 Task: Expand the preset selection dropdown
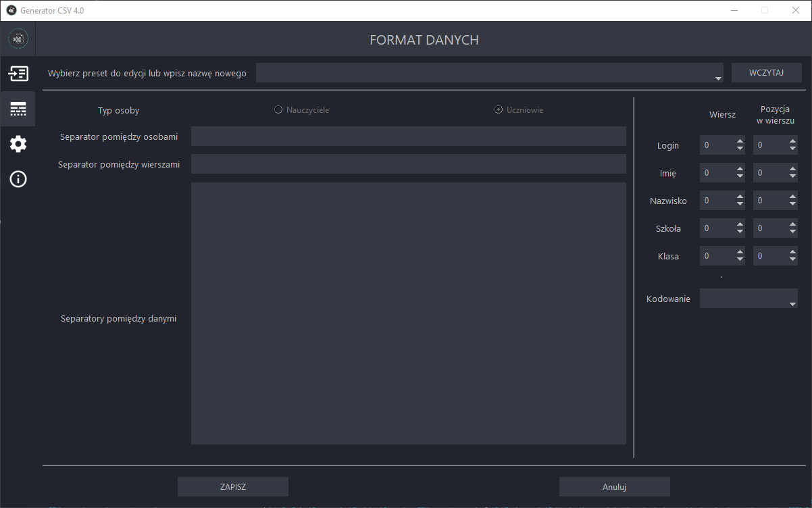tap(718, 78)
